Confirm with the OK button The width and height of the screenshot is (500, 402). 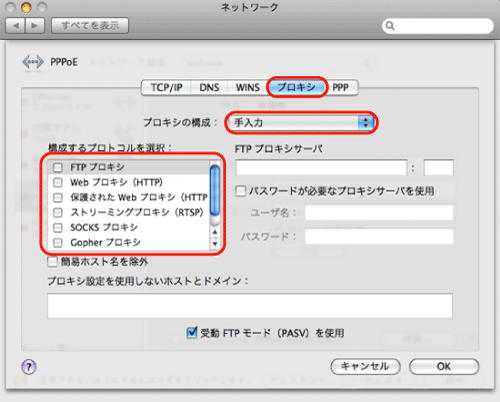(x=444, y=367)
